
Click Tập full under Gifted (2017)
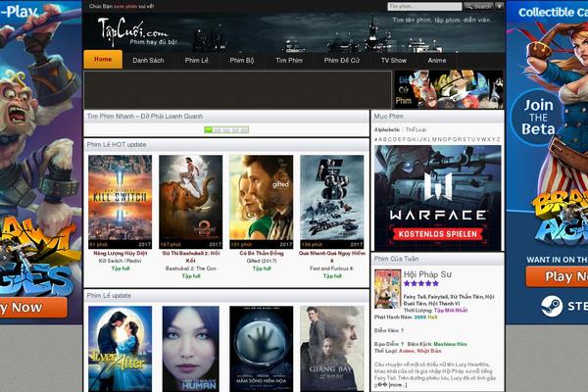point(262,269)
